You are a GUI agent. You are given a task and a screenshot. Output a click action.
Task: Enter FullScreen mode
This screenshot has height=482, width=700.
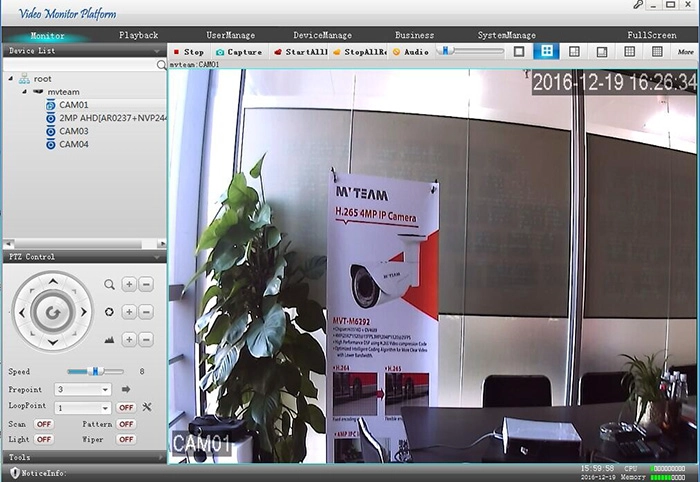(652, 35)
